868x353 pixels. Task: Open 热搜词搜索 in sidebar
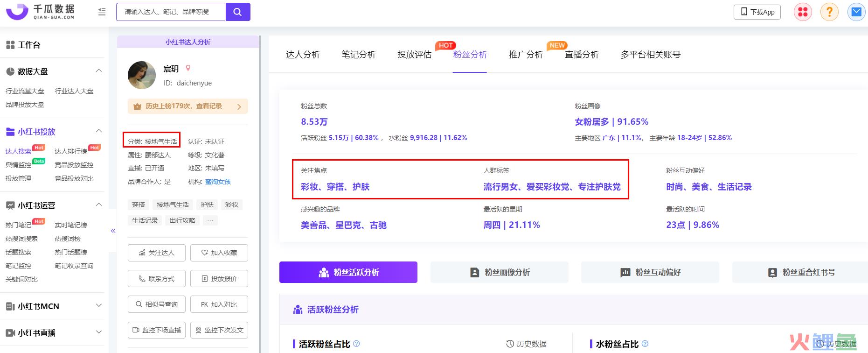[x=21, y=239]
